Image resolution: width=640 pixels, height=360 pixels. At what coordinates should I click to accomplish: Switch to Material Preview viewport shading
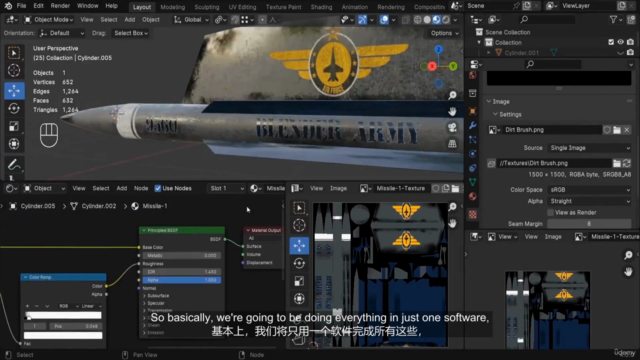click(x=436, y=20)
